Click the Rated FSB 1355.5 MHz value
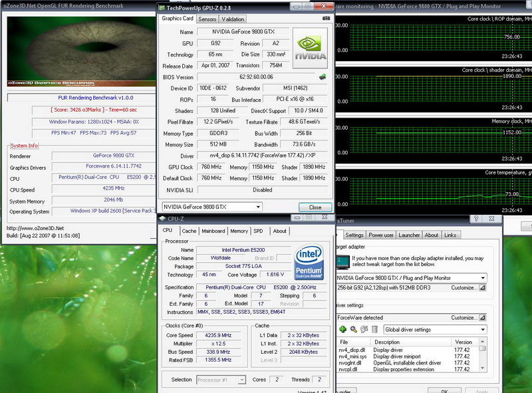 218,360
